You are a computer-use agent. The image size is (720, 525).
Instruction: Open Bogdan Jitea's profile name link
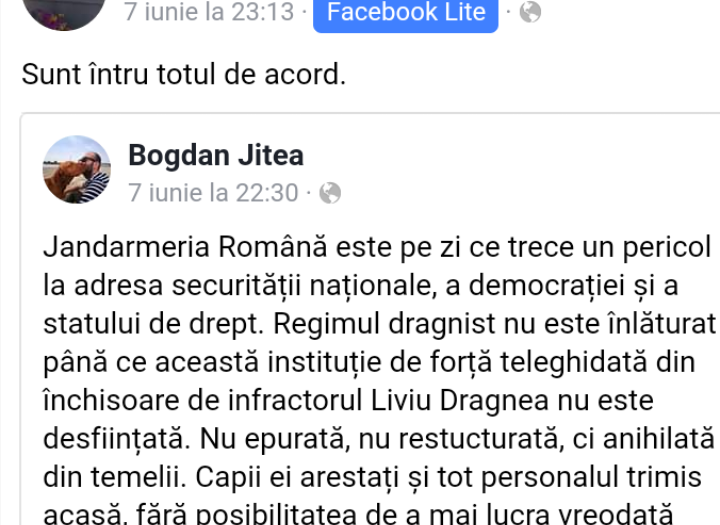pos(216,155)
